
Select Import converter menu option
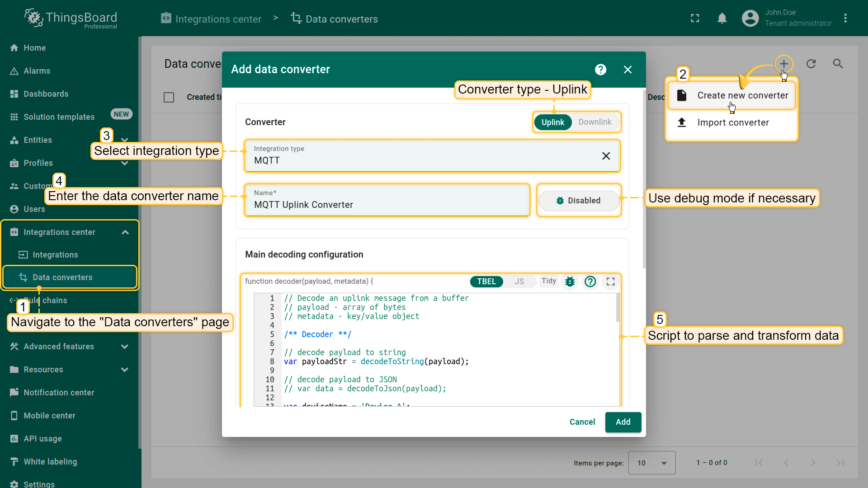click(732, 122)
